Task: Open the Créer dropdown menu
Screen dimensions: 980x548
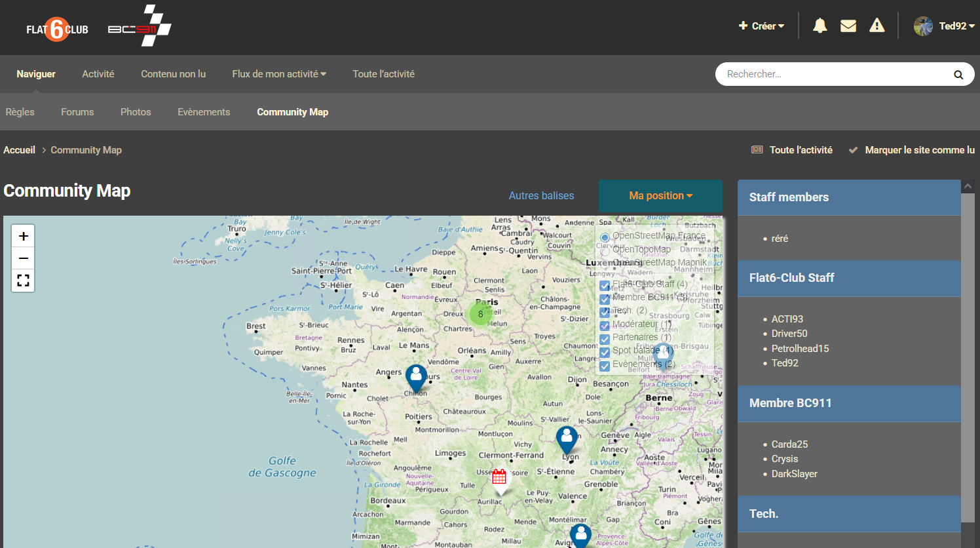Action: (x=761, y=26)
